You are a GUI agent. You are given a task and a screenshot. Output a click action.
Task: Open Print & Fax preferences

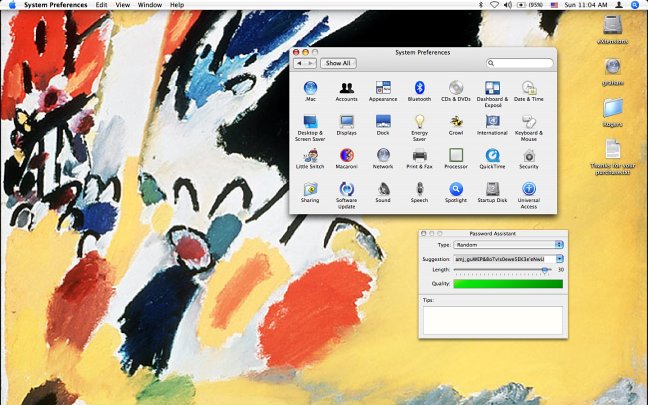point(419,159)
